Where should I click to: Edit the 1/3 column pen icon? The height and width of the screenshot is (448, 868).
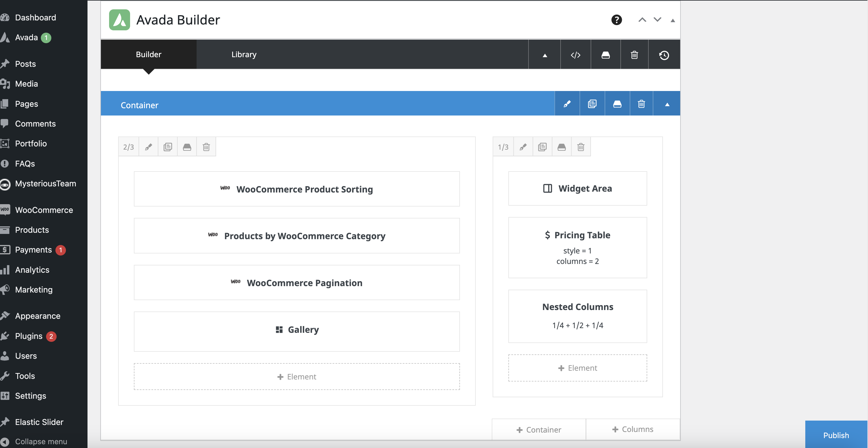tap(523, 147)
